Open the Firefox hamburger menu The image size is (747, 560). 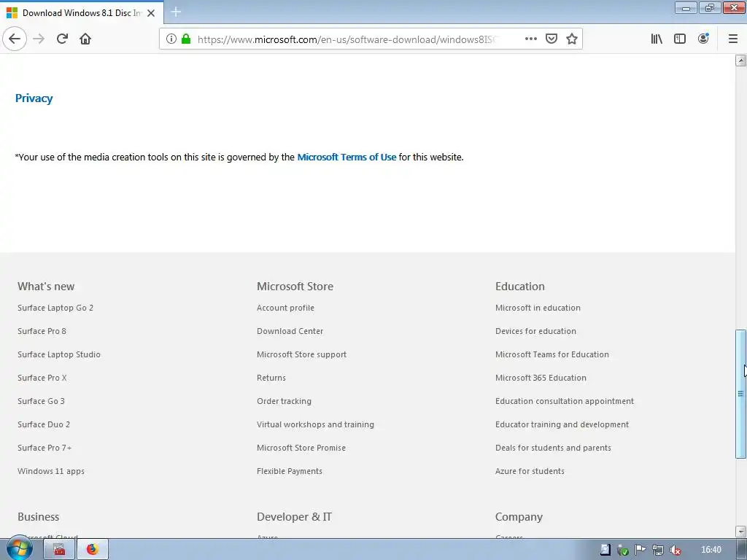coord(733,39)
